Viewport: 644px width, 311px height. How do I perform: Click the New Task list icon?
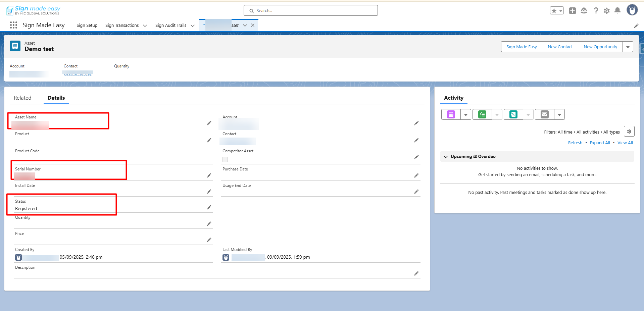pos(482,115)
